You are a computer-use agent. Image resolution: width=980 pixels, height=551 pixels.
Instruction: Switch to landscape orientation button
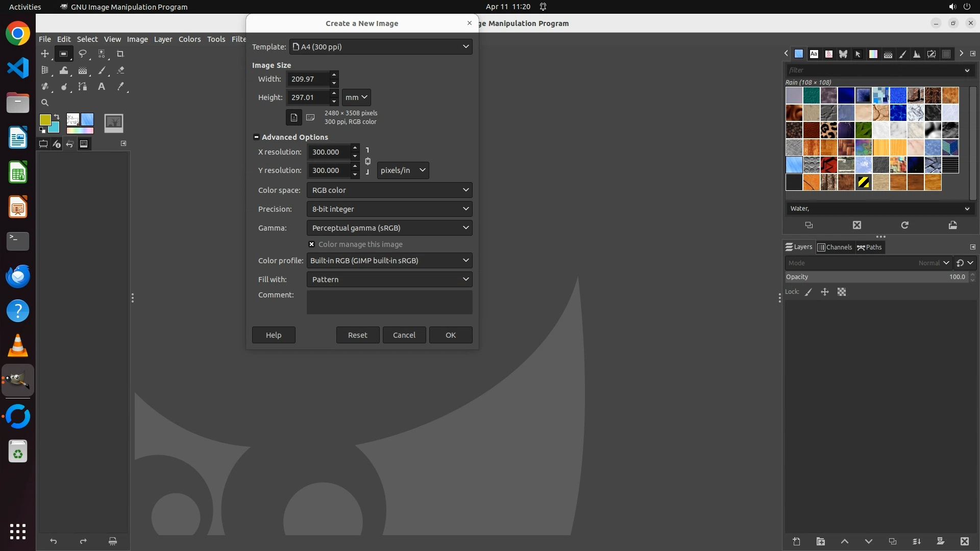(310, 117)
